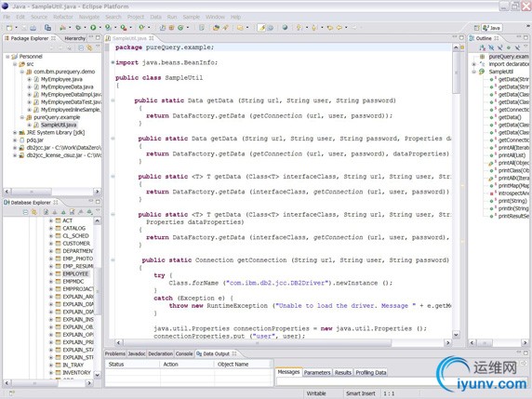Open dropdown arrow next to Run button
Viewport: 532px width, 399px height.
pos(100,28)
